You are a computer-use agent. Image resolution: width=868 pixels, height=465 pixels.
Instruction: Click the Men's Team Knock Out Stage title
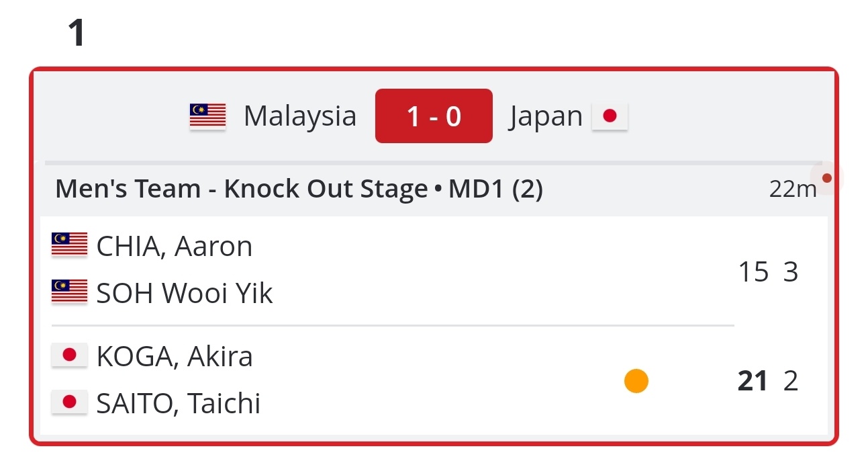299,189
